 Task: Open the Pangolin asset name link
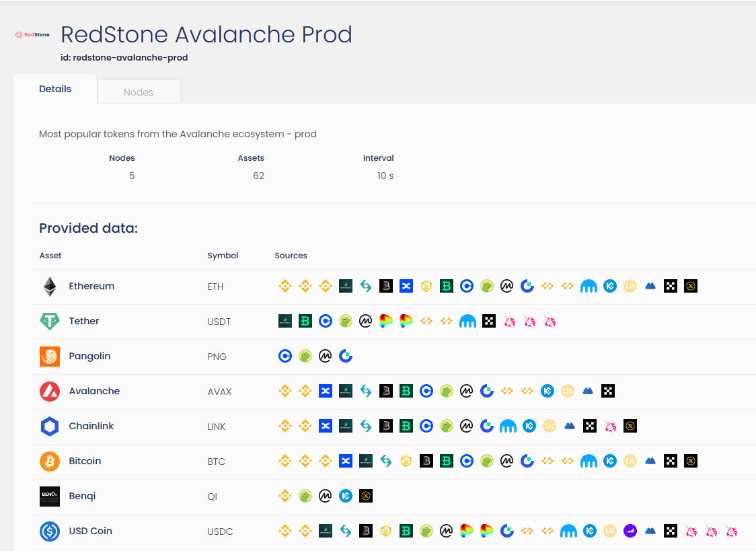(x=89, y=356)
